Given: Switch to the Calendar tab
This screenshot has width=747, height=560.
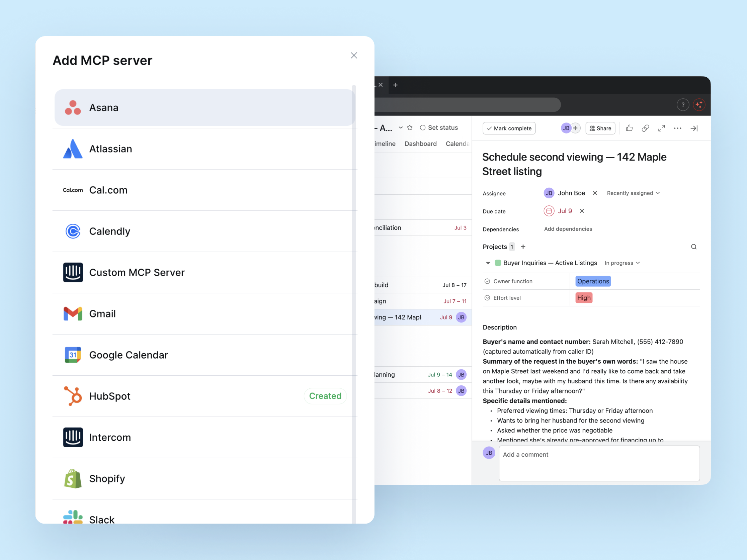Looking at the screenshot, I should [457, 144].
